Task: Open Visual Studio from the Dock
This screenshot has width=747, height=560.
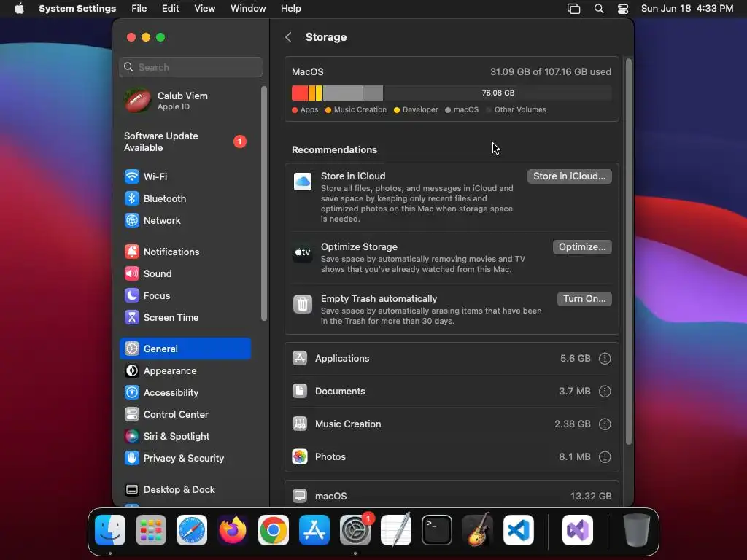Action: coord(578,530)
